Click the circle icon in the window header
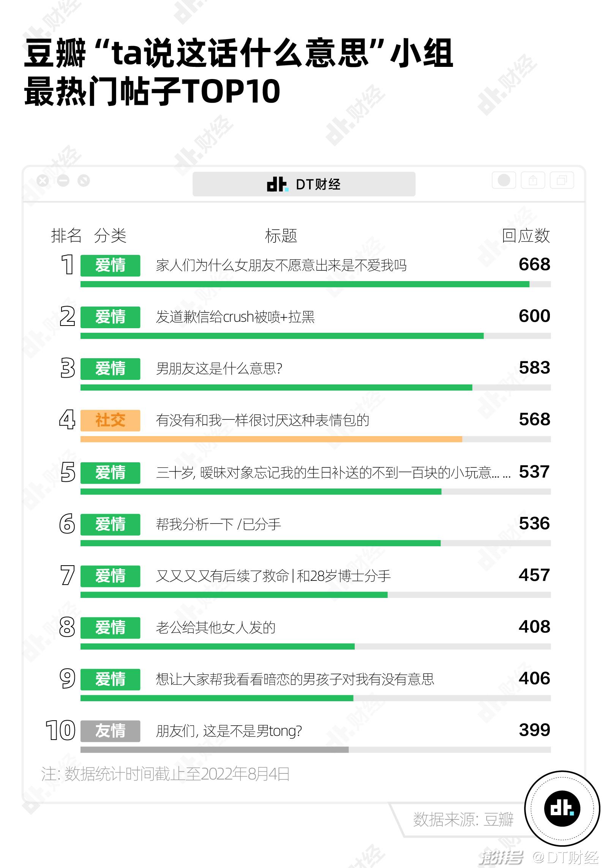The width and height of the screenshot is (608, 868). [504, 180]
